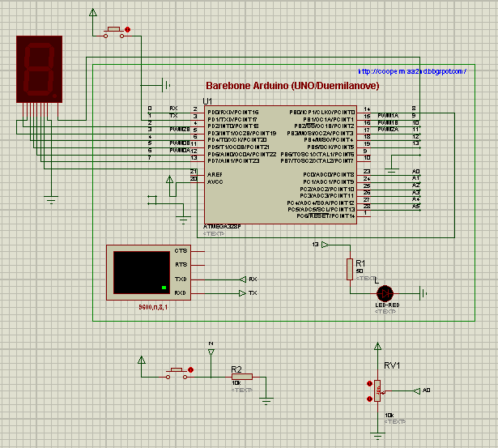
Task: Select the ATmega328P chip U1 body
Action: 280,165
